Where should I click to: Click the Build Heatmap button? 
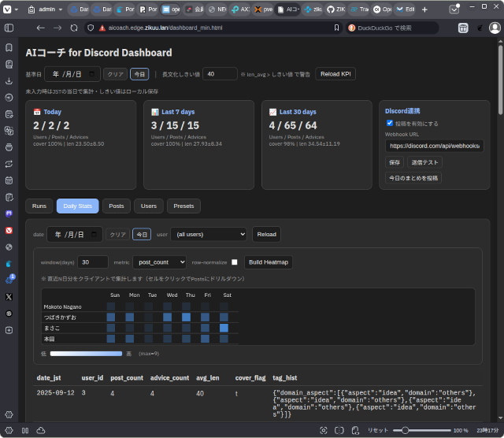268,262
